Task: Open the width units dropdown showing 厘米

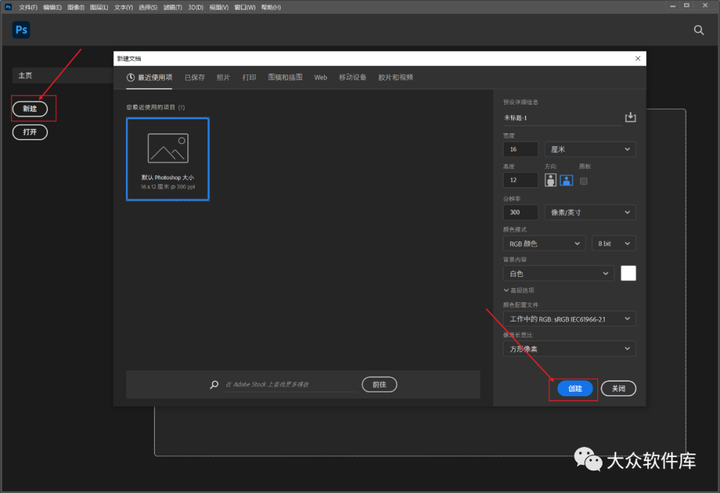Action: coord(590,149)
